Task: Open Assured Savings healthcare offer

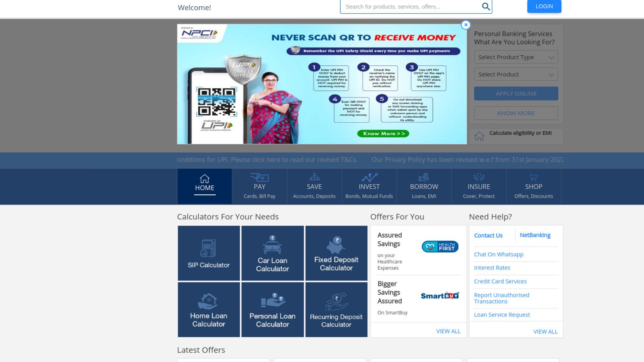Action: 418,251
